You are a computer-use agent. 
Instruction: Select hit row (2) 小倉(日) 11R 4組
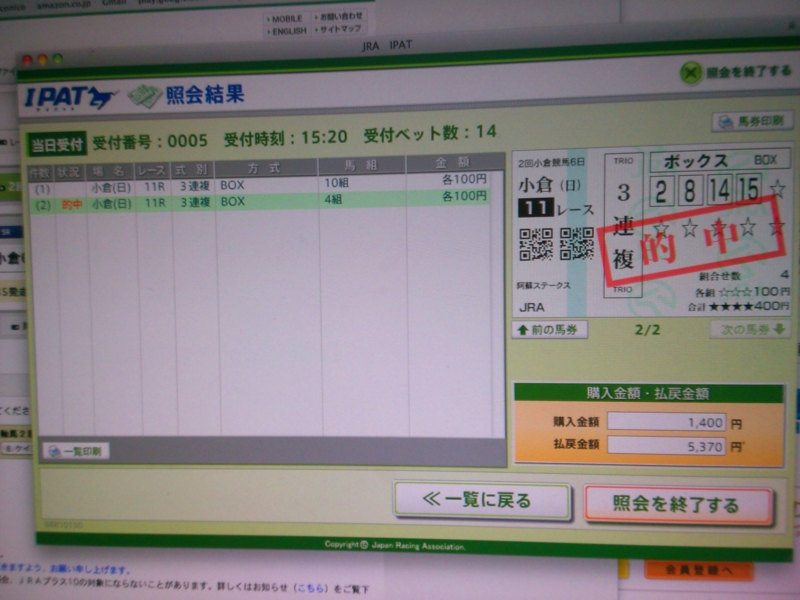[260, 202]
